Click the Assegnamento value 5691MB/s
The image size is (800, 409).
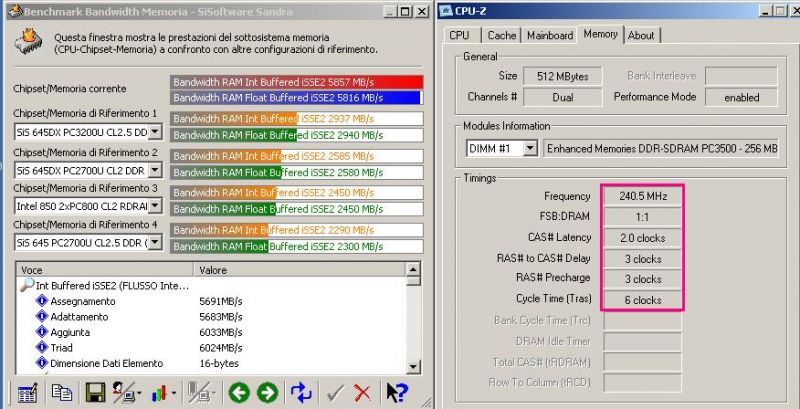(221, 301)
